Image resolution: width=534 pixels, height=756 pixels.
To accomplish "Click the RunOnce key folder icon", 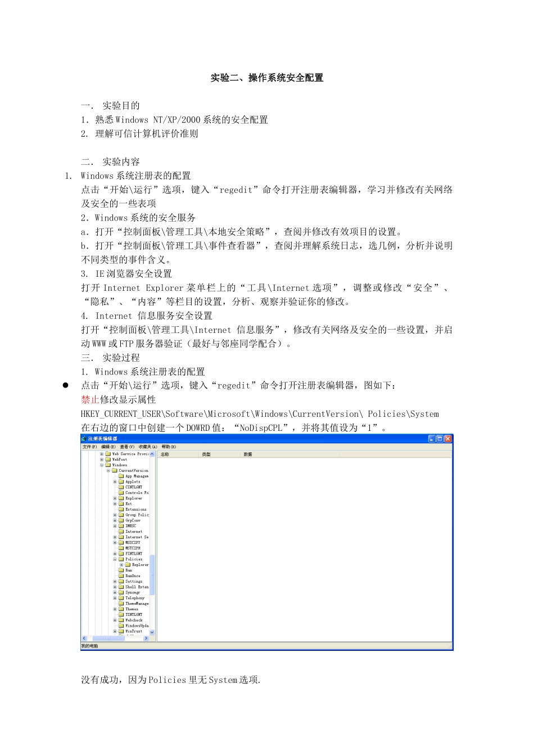I will pyautogui.click(x=121, y=576).
